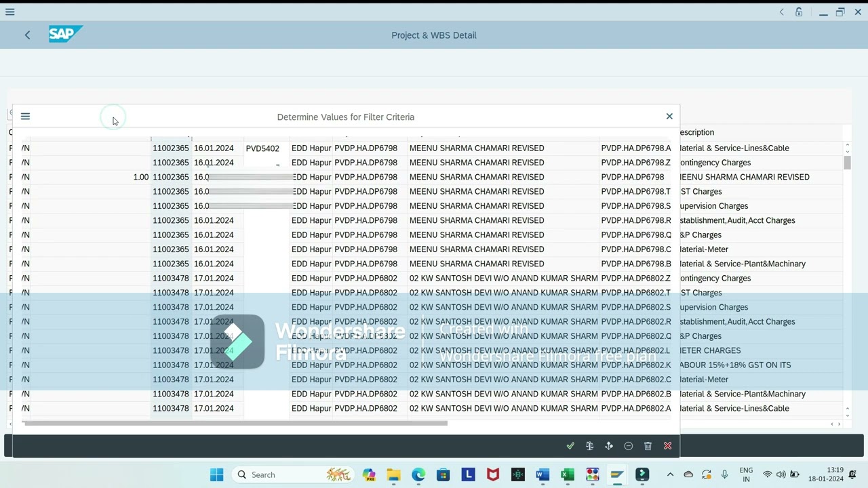The width and height of the screenshot is (868, 488).
Task: Select PVDP.HA.DP6802.K WBS element cell
Action: (x=636, y=365)
